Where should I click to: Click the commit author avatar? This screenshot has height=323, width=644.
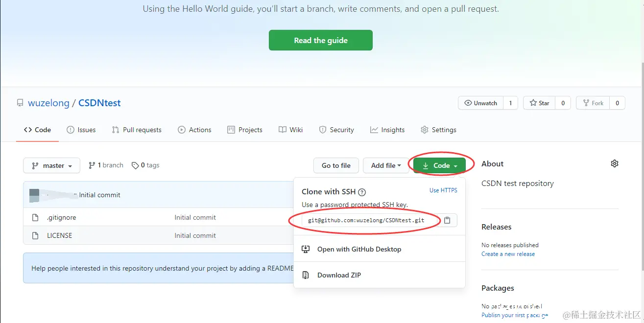[34, 195]
